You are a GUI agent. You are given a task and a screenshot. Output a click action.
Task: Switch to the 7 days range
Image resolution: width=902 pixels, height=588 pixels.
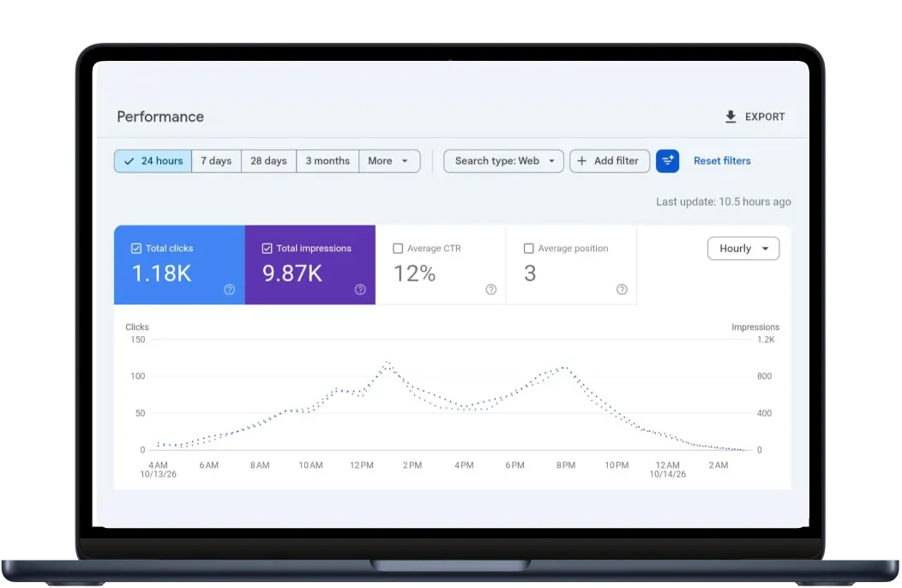pos(216,161)
